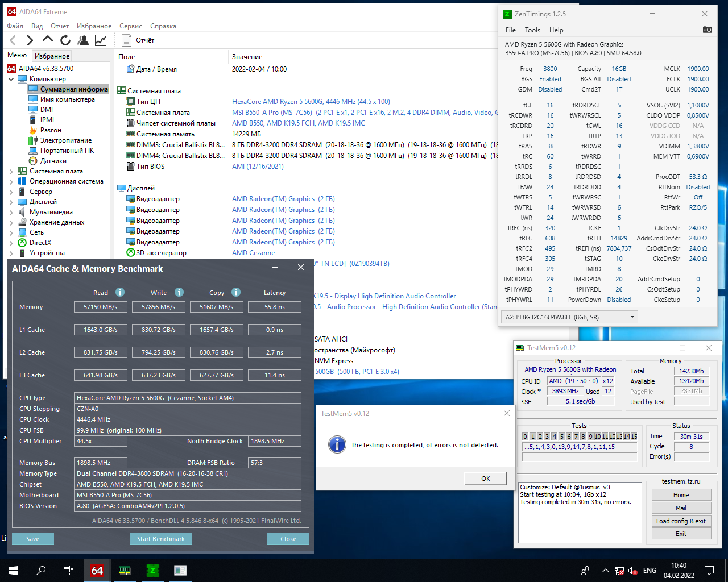Select Электропитание in the AIDA64 tree

click(x=60, y=140)
